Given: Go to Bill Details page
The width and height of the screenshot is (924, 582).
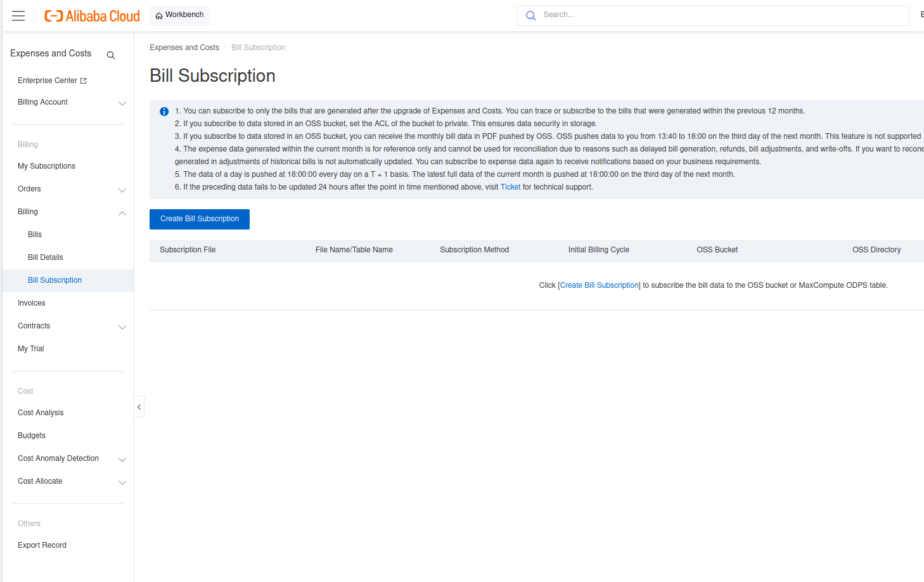Looking at the screenshot, I should click(x=46, y=257).
